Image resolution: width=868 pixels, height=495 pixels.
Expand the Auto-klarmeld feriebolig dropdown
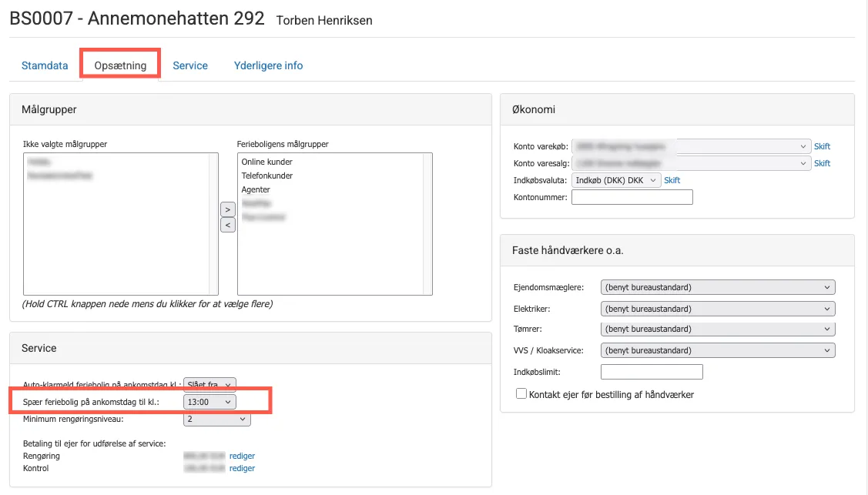point(209,384)
